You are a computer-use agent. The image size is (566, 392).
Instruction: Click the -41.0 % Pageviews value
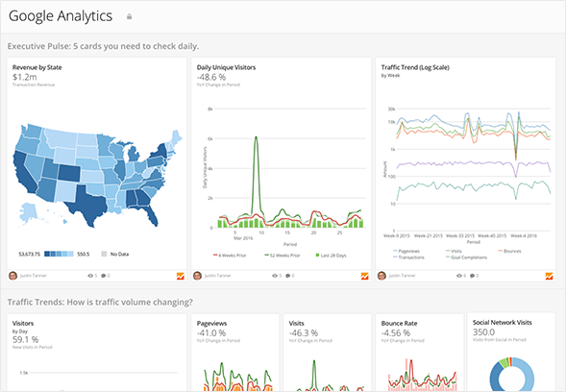point(211,332)
